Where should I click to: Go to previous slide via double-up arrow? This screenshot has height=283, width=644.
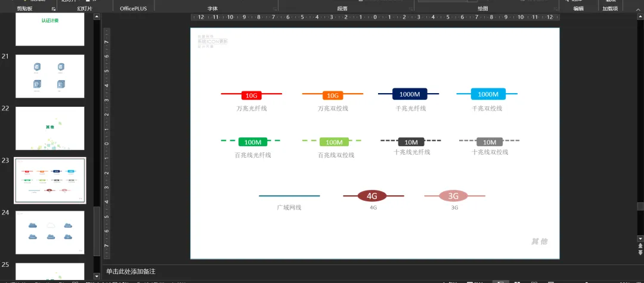(x=640, y=245)
